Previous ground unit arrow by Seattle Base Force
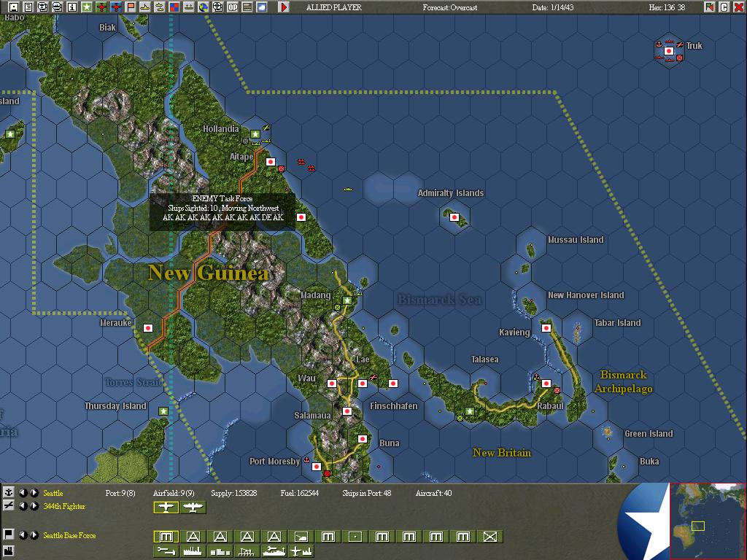 coord(23,534)
